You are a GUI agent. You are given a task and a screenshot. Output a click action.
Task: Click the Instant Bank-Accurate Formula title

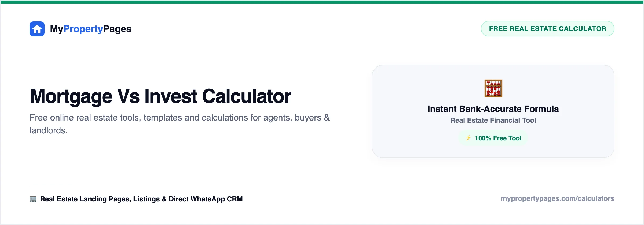pos(493,109)
